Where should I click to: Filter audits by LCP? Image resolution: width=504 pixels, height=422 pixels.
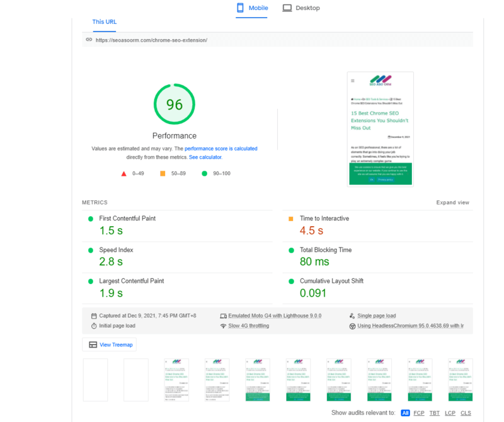(450, 413)
